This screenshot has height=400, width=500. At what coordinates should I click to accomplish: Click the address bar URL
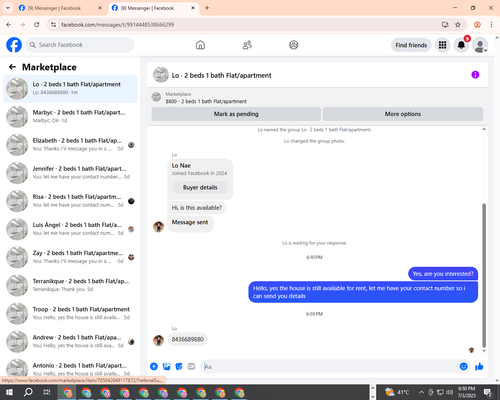[117, 25]
